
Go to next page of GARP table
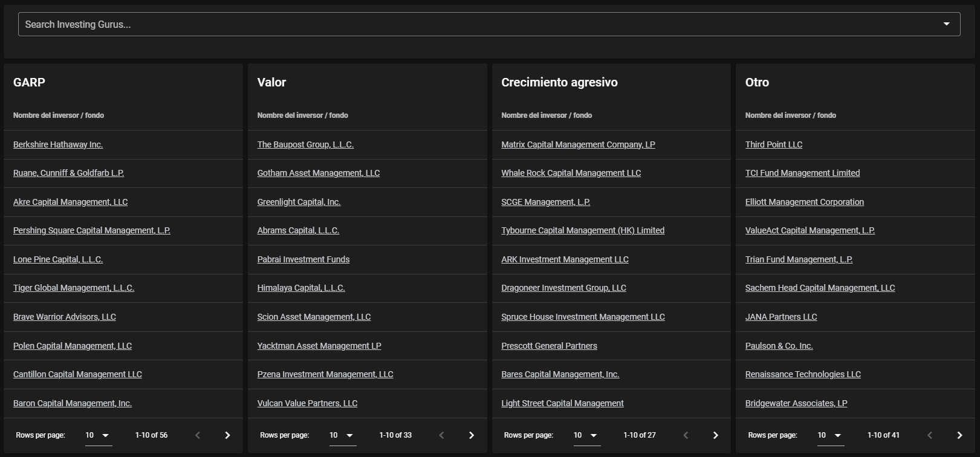click(227, 435)
